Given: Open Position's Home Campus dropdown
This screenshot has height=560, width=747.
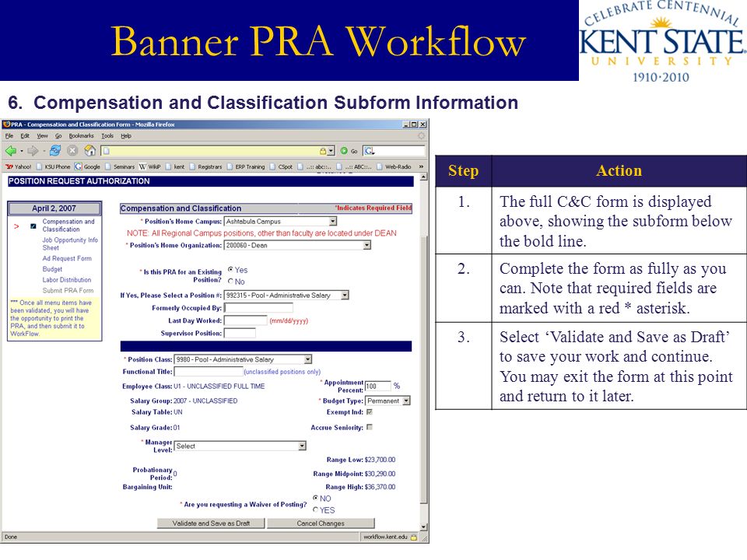Looking at the screenshot, I should [281, 222].
